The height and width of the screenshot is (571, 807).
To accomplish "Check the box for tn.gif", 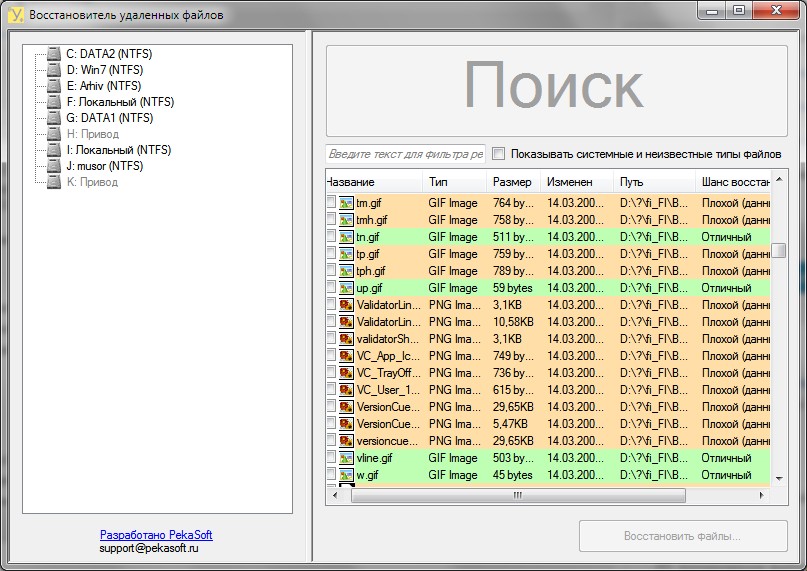I will (x=331, y=236).
